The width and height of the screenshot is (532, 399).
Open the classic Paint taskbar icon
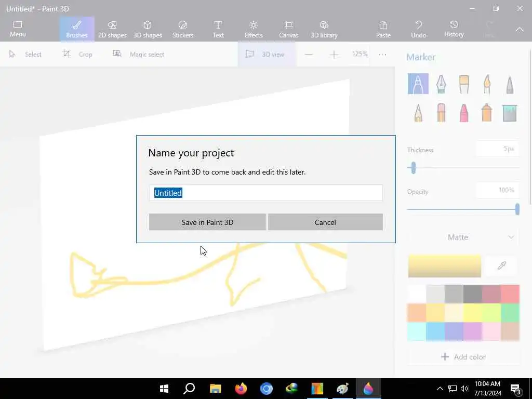point(342,389)
